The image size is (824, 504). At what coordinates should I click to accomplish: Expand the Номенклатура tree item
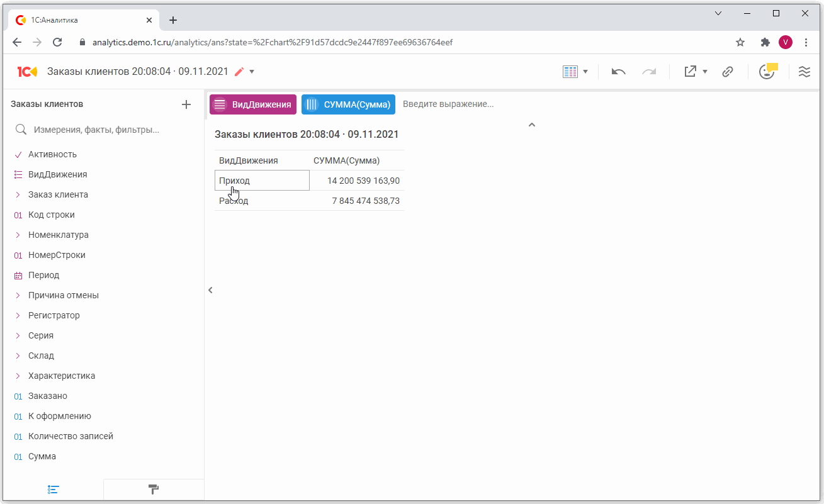click(x=58, y=235)
